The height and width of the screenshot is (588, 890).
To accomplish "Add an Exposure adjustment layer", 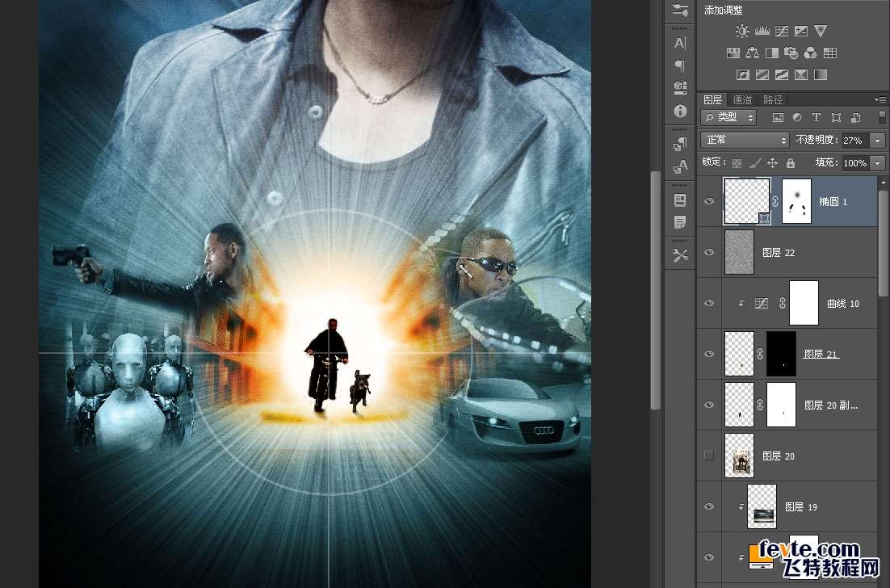I will (x=801, y=31).
